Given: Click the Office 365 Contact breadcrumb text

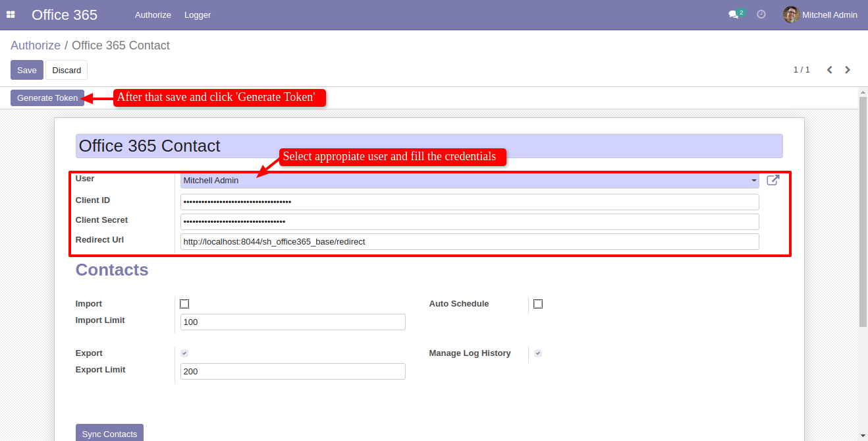Looking at the screenshot, I should tap(121, 45).
